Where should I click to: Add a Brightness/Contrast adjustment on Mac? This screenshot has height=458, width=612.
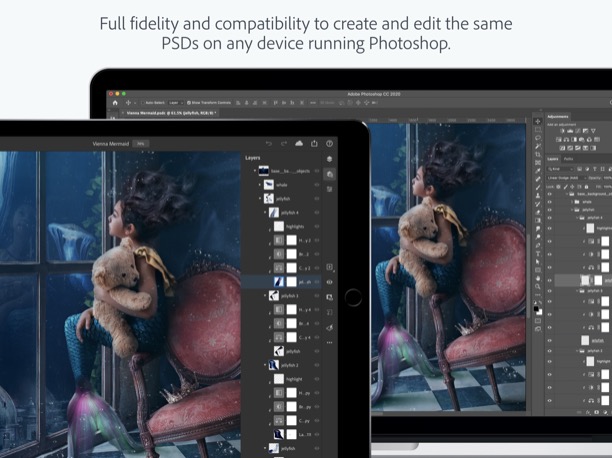pyautogui.click(x=562, y=131)
